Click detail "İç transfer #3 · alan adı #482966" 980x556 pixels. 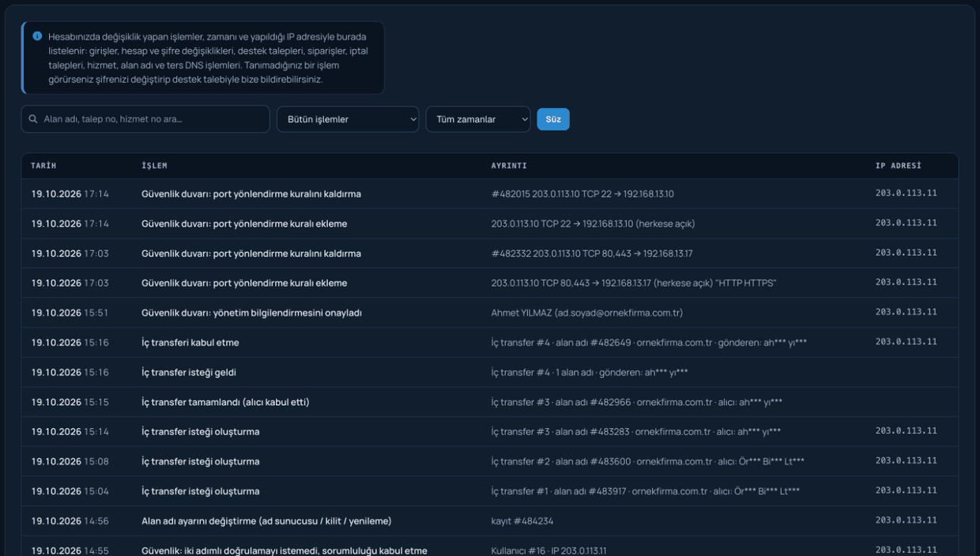637,402
